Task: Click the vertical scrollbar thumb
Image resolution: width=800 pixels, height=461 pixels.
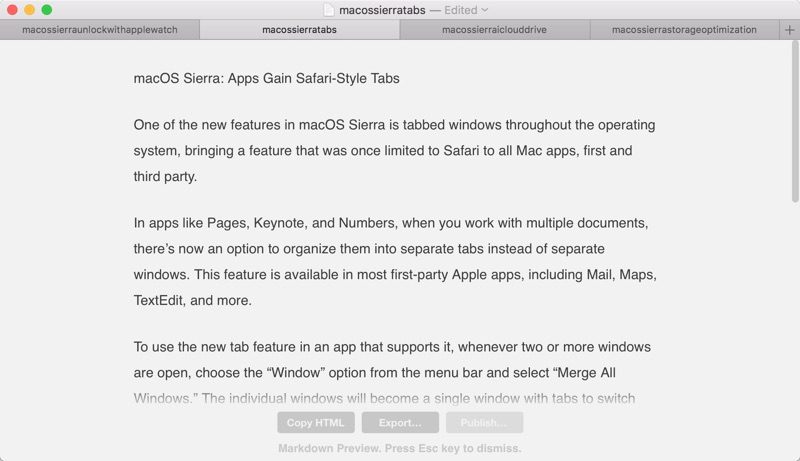Action: pos(795,121)
